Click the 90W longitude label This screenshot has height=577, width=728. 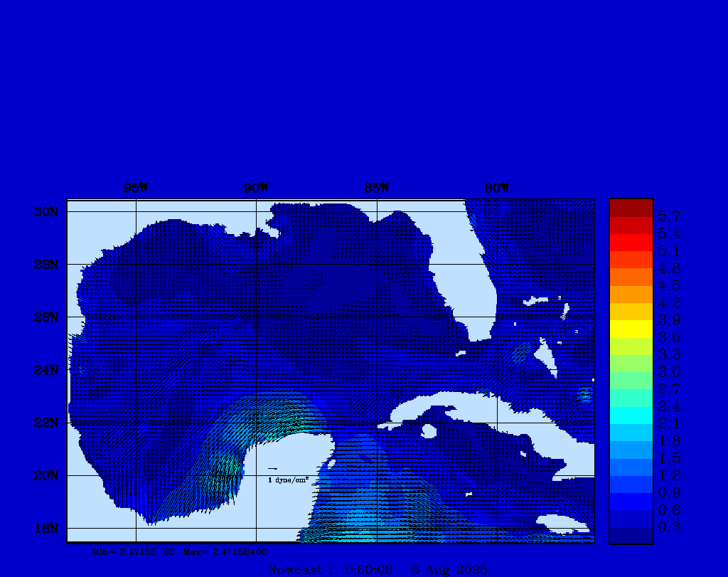[x=257, y=189]
